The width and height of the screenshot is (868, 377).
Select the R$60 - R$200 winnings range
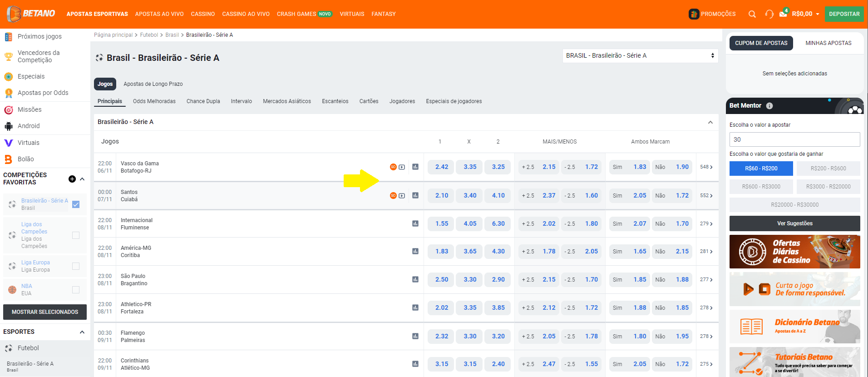click(x=761, y=169)
